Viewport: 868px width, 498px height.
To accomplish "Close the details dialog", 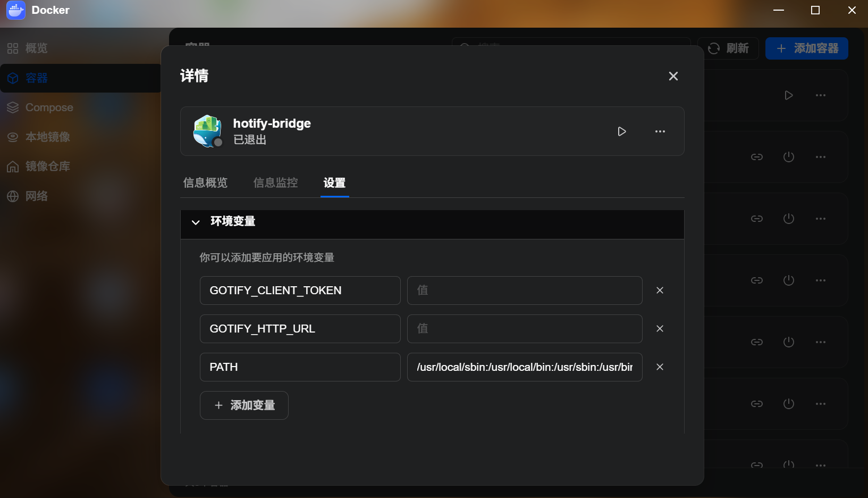I will [673, 76].
